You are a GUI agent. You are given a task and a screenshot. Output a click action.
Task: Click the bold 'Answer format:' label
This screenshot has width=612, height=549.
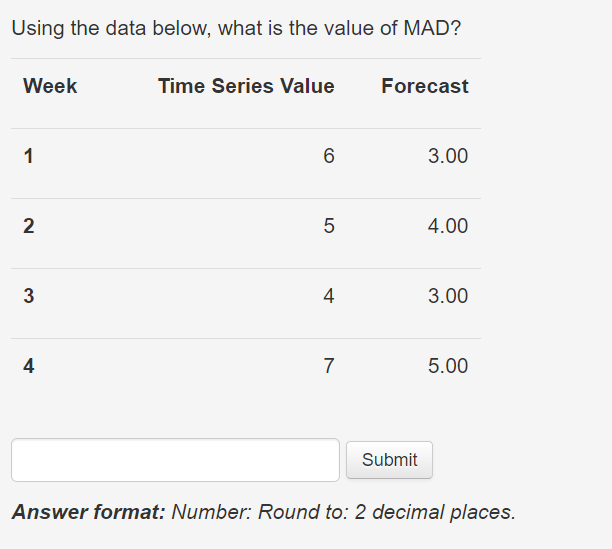point(89,512)
